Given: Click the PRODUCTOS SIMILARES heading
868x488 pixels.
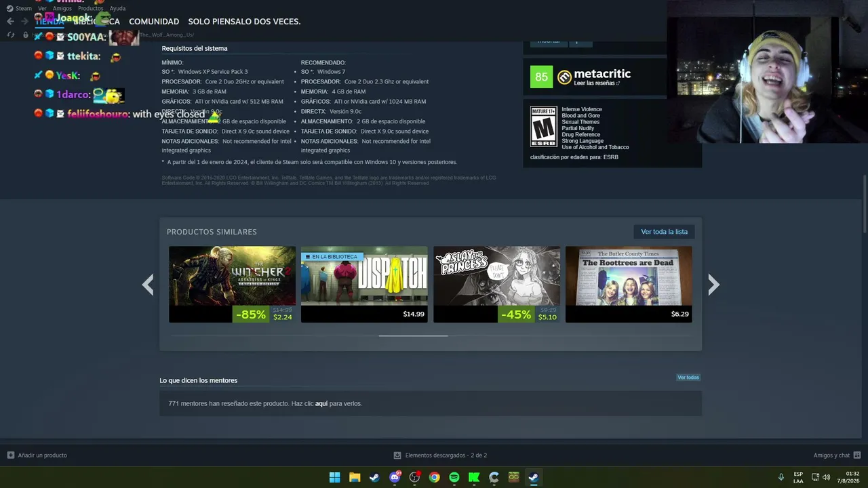Looking at the screenshot, I should pos(212,232).
